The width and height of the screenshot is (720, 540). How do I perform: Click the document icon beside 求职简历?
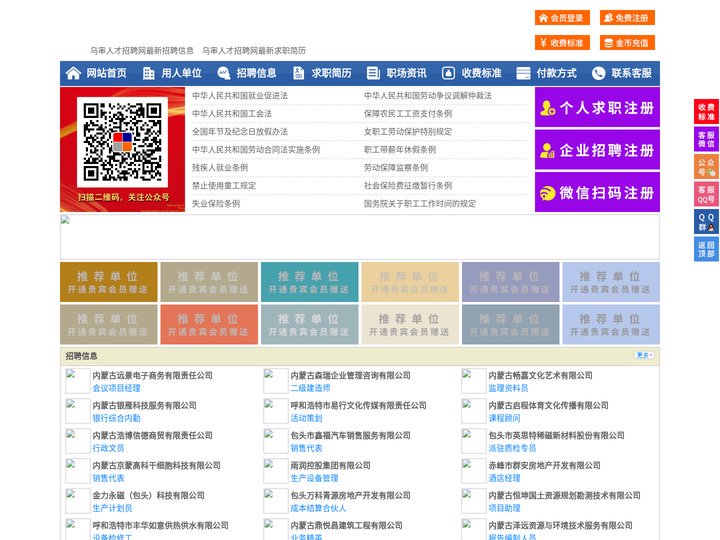coord(298,73)
